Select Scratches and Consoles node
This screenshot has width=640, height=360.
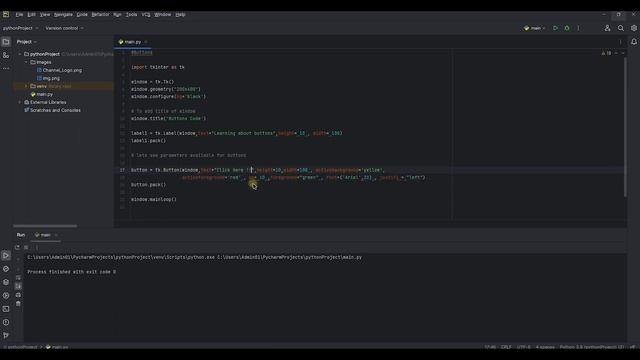pos(52,110)
